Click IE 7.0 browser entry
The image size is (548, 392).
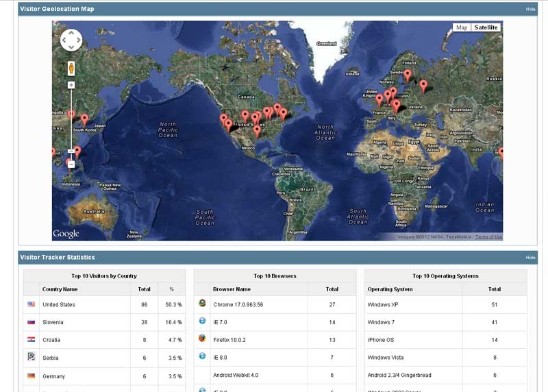point(220,322)
